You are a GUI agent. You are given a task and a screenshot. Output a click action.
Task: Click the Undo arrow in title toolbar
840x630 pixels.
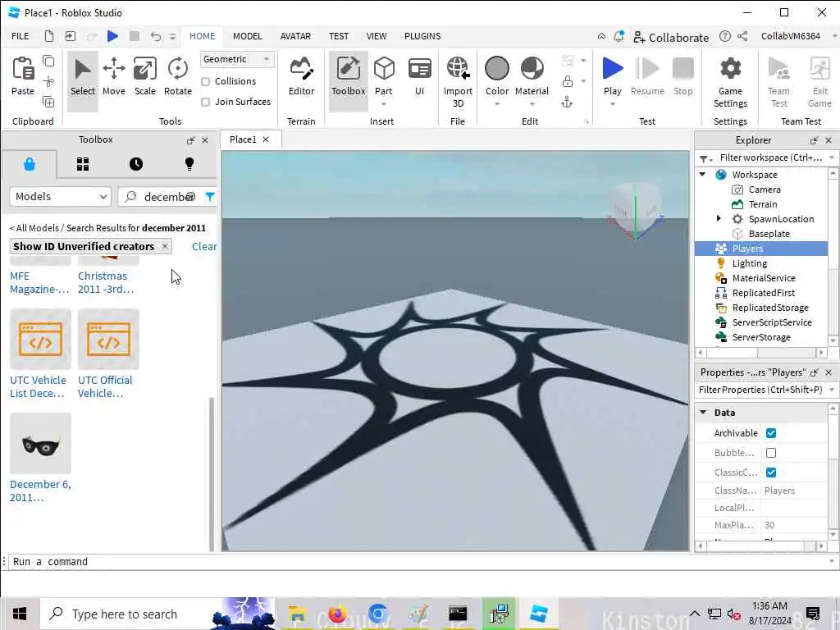pos(155,36)
